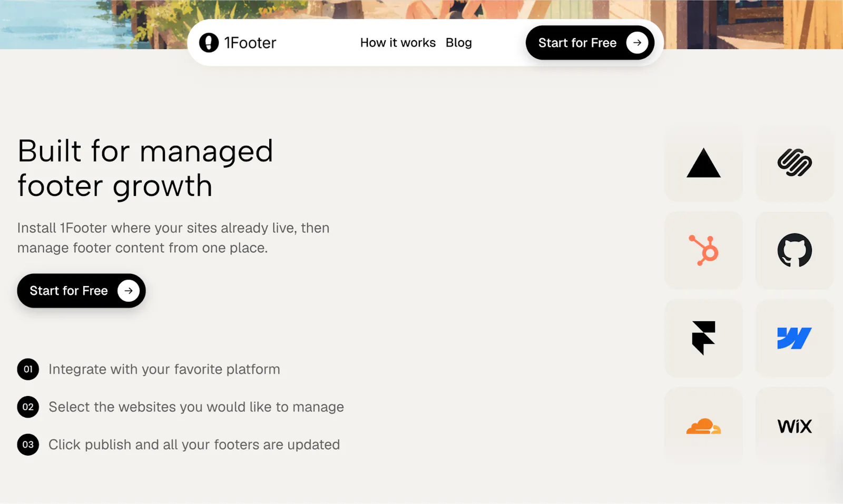Click the Webflow blue logo tile
The height and width of the screenshot is (504, 843).
795,338
